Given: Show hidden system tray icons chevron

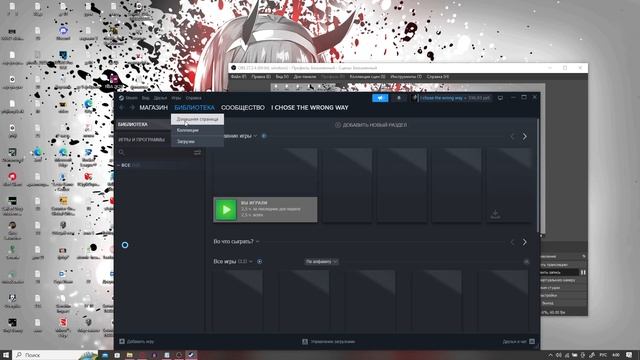Looking at the screenshot, I should pos(550,355).
